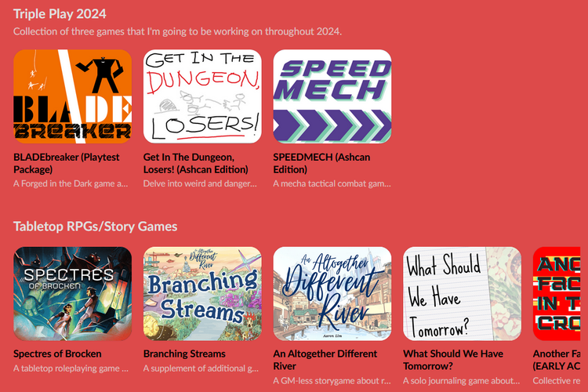Open the Branching Streams cover thumbnail
The image size is (588, 392).
(202, 294)
